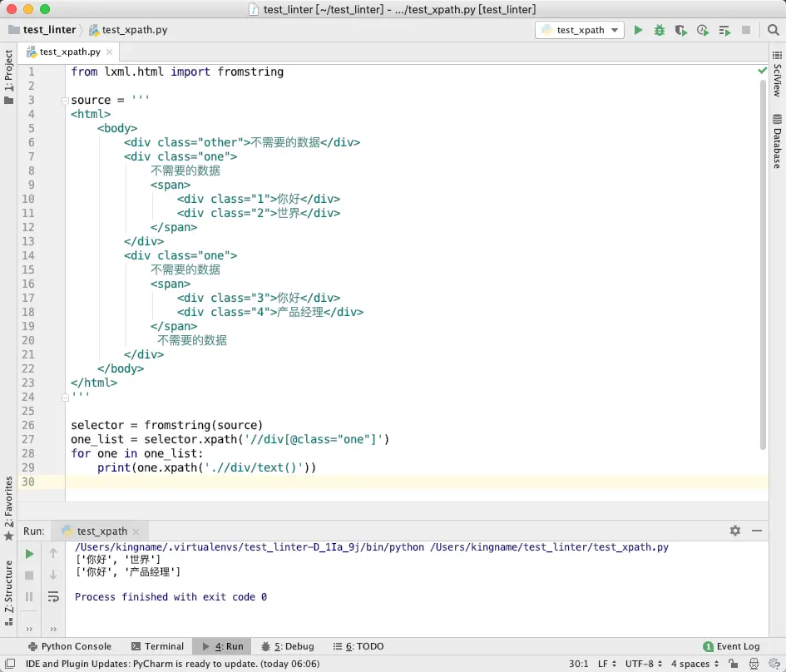This screenshot has height=672, width=786.
Task: Run test_xpath with the green play icon
Action: tap(638, 30)
